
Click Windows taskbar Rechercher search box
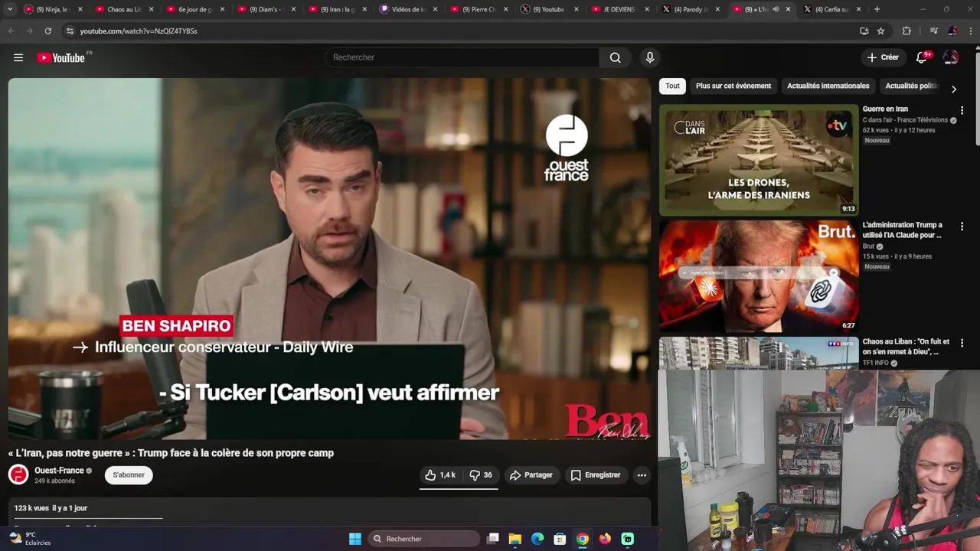click(423, 539)
